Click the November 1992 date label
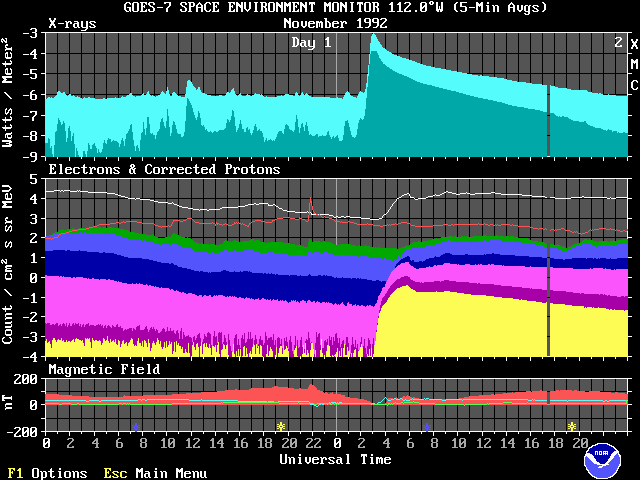Screen dimensions: 640x480 click(x=335, y=23)
